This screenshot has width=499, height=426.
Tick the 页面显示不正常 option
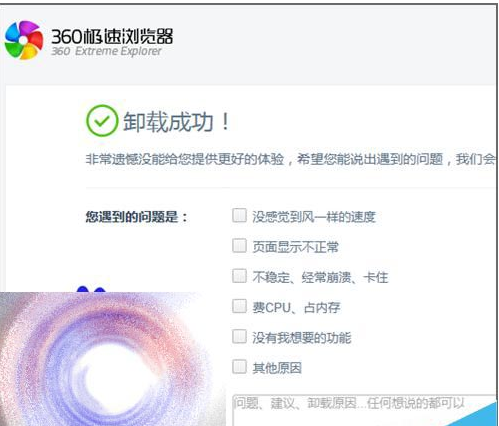coord(239,246)
